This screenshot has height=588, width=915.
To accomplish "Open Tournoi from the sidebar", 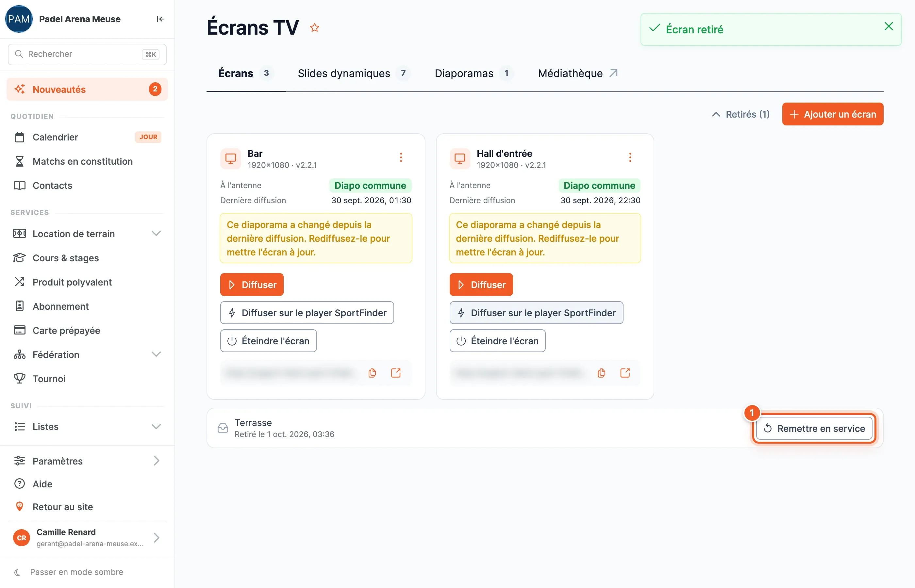I will coord(88,378).
